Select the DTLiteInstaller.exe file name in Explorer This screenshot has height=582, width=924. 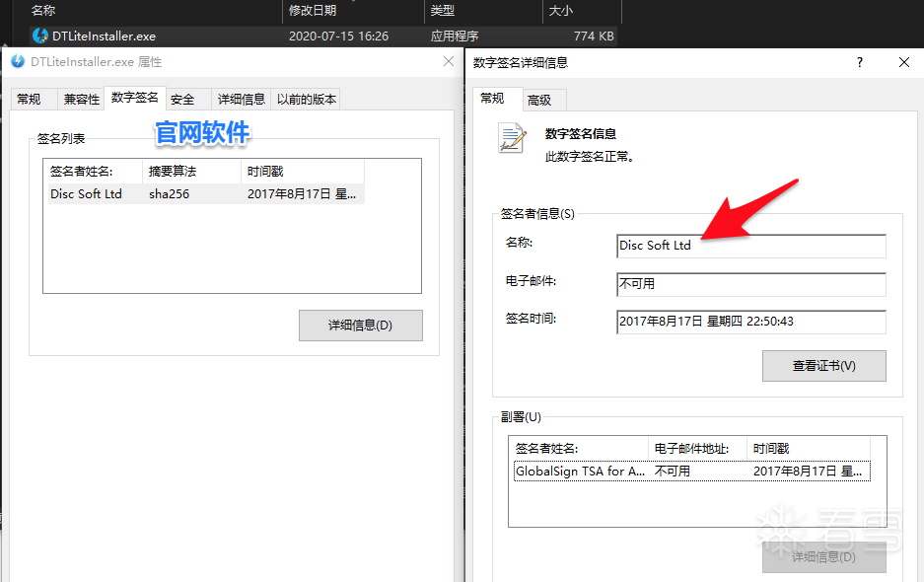click(104, 36)
